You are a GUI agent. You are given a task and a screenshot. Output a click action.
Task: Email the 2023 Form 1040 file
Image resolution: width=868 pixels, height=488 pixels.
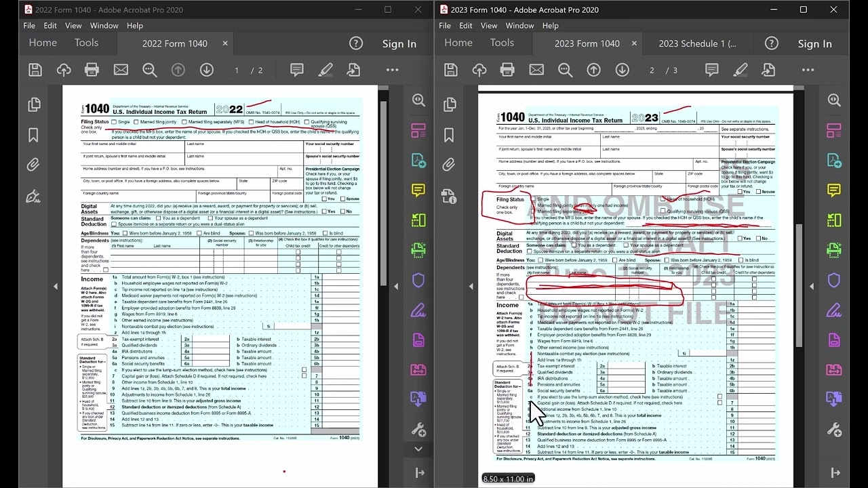point(536,70)
